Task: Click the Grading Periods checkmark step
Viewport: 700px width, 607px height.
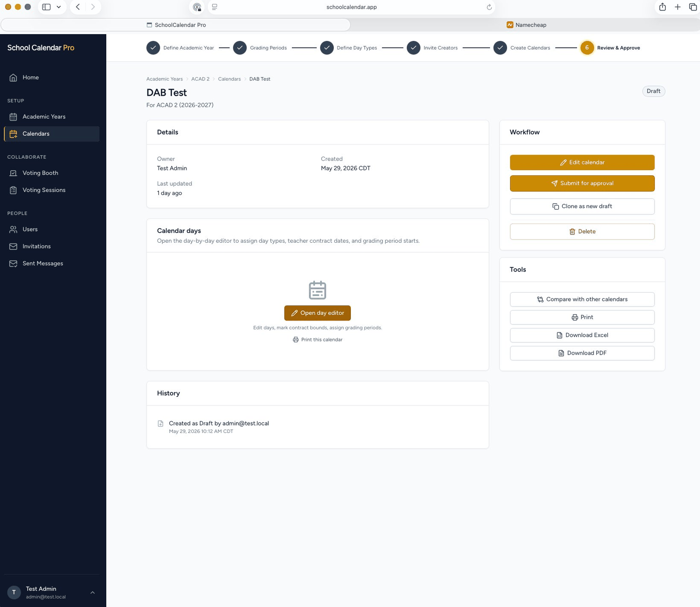Action: 240,48
